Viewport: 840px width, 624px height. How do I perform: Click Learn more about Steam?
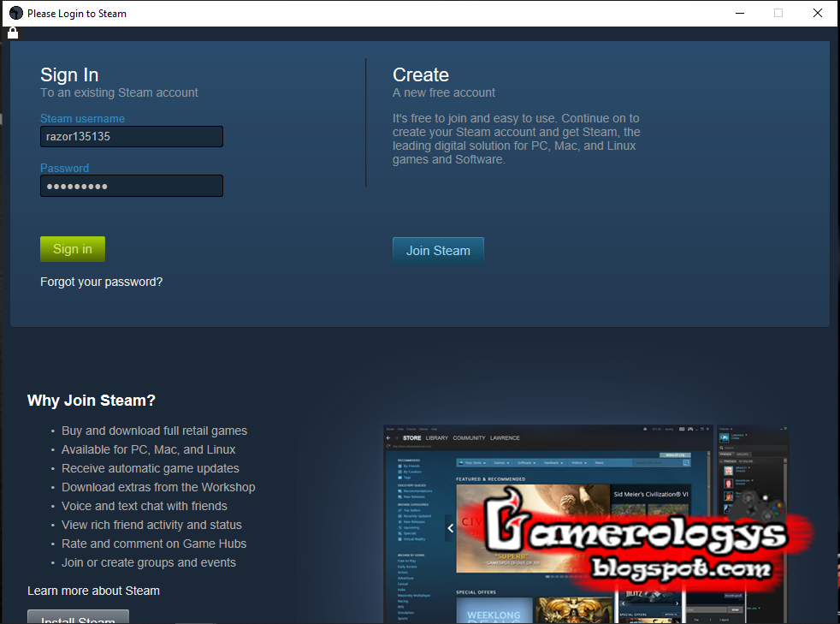pyautogui.click(x=93, y=591)
